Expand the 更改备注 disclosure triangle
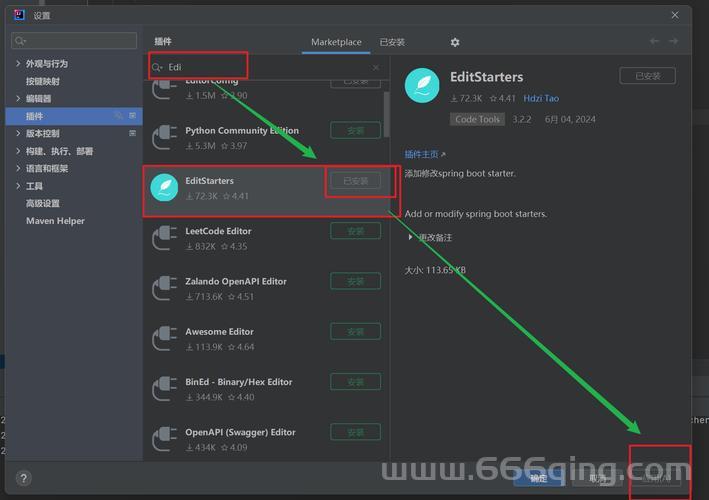The width and height of the screenshot is (709, 500). point(410,237)
